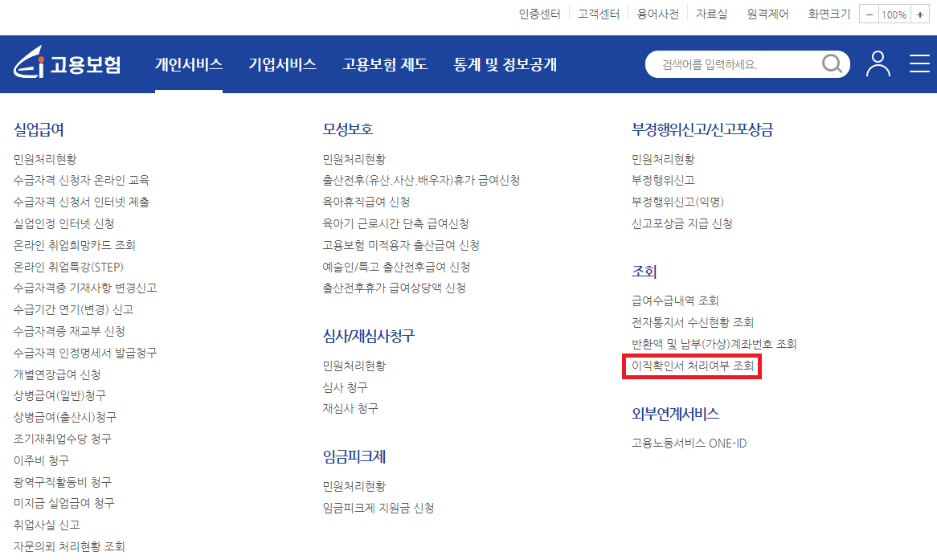
Task: Click the search magnifier icon
Action: (x=832, y=64)
